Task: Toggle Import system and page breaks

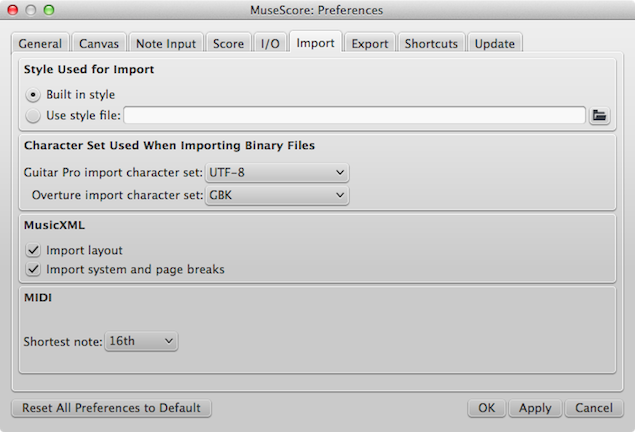Action: (x=33, y=269)
